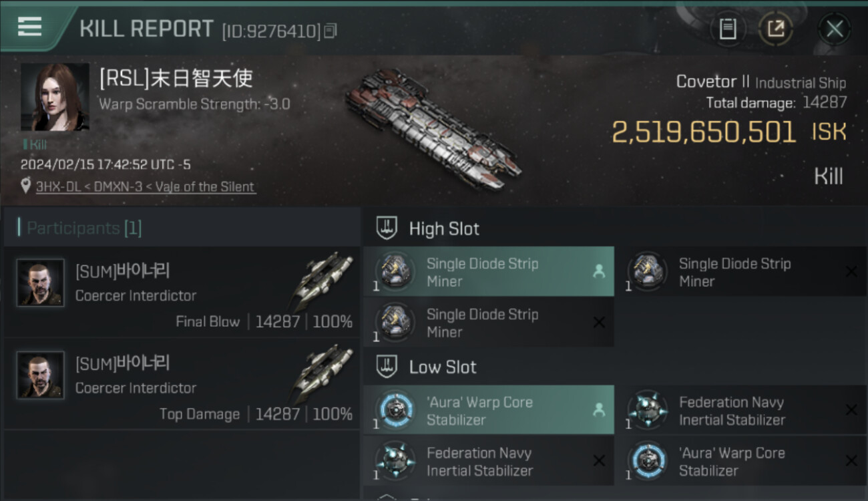The height and width of the screenshot is (501, 868).
Task: Open the hamburger menu
Action: 29,27
